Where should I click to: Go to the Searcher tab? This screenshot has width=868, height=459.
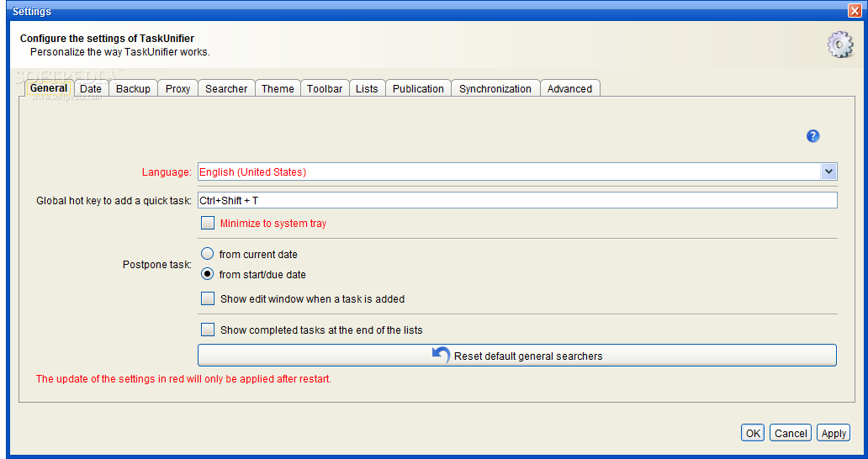coord(226,88)
